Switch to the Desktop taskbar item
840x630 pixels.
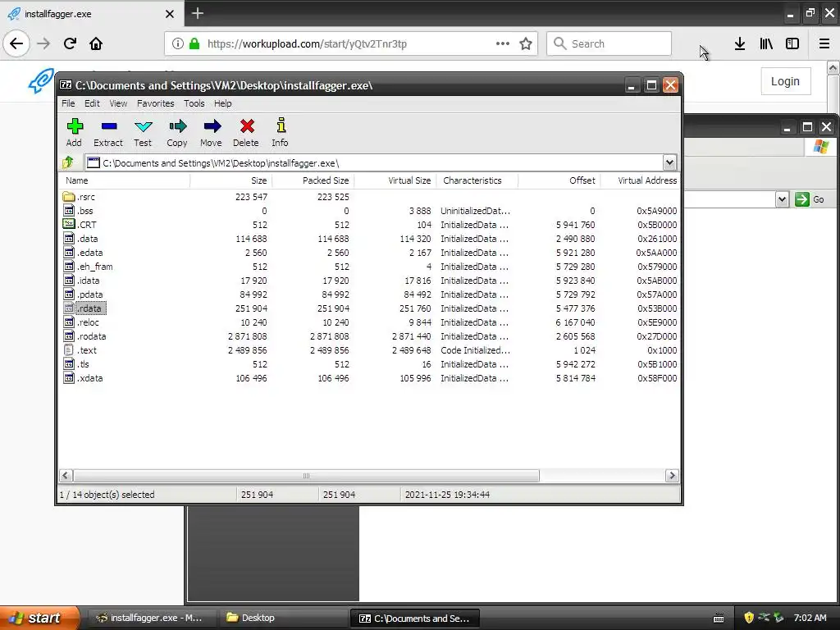coord(283,618)
